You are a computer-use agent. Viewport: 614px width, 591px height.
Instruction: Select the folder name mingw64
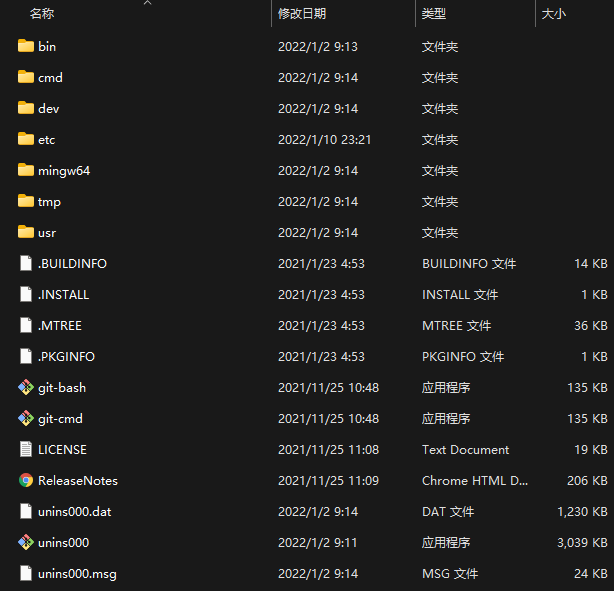pos(64,171)
